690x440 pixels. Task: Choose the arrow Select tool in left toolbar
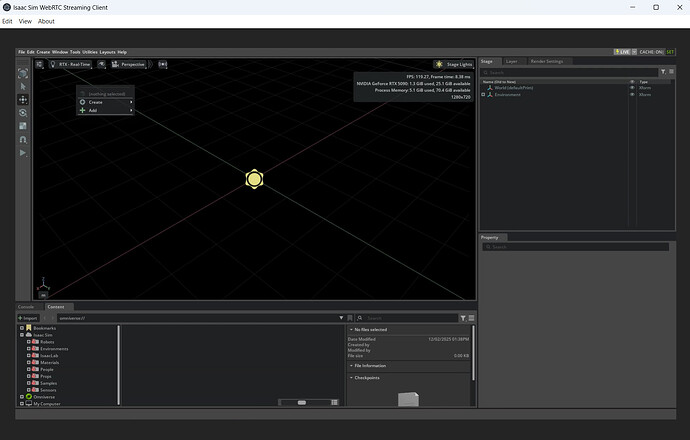pyautogui.click(x=23, y=87)
